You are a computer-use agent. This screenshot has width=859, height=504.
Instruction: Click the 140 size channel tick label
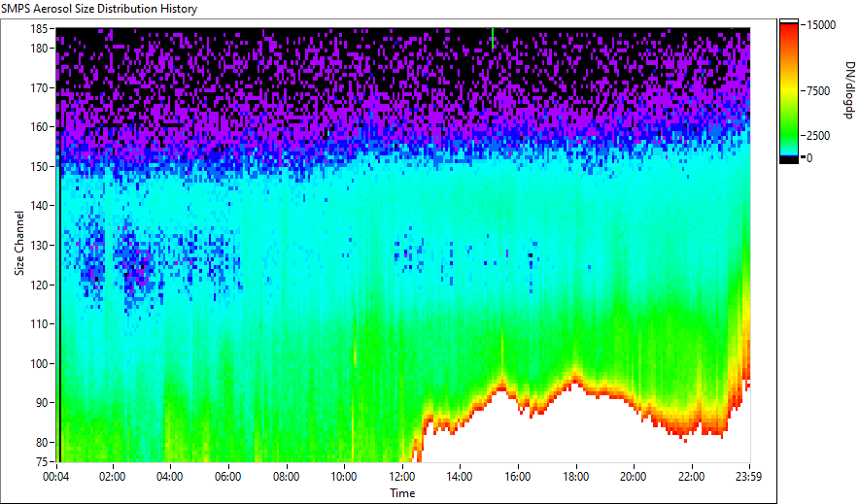point(38,206)
